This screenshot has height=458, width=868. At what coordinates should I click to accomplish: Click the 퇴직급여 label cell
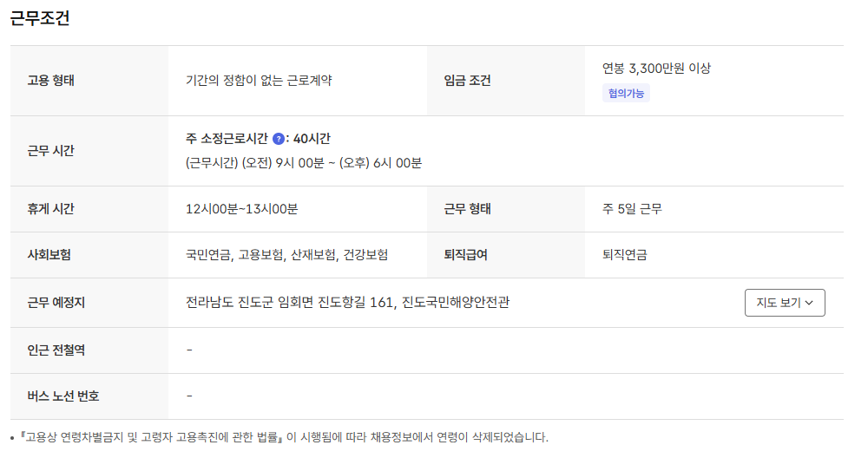(x=465, y=255)
